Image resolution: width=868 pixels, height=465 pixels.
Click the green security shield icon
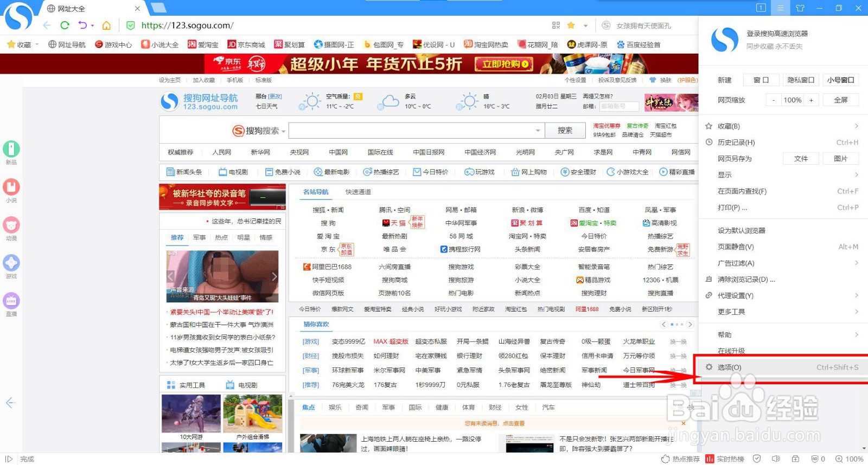(130, 25)
